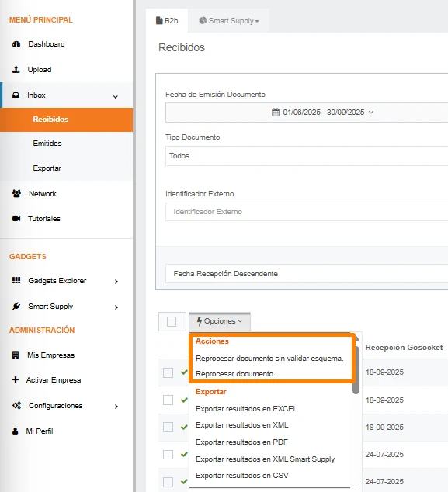Open the Emitidos inbox link
Image resolution: width=448 pixels, height=492 pixels.
click(x=47, y=144)
